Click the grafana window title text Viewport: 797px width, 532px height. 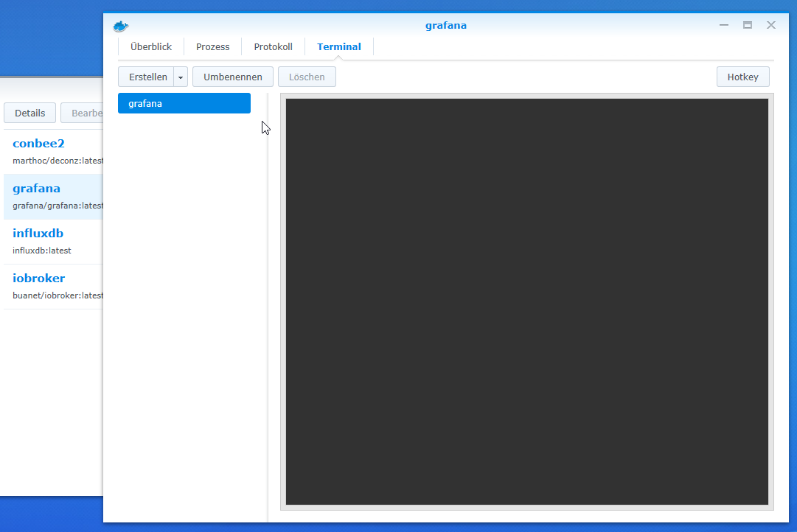446,25
